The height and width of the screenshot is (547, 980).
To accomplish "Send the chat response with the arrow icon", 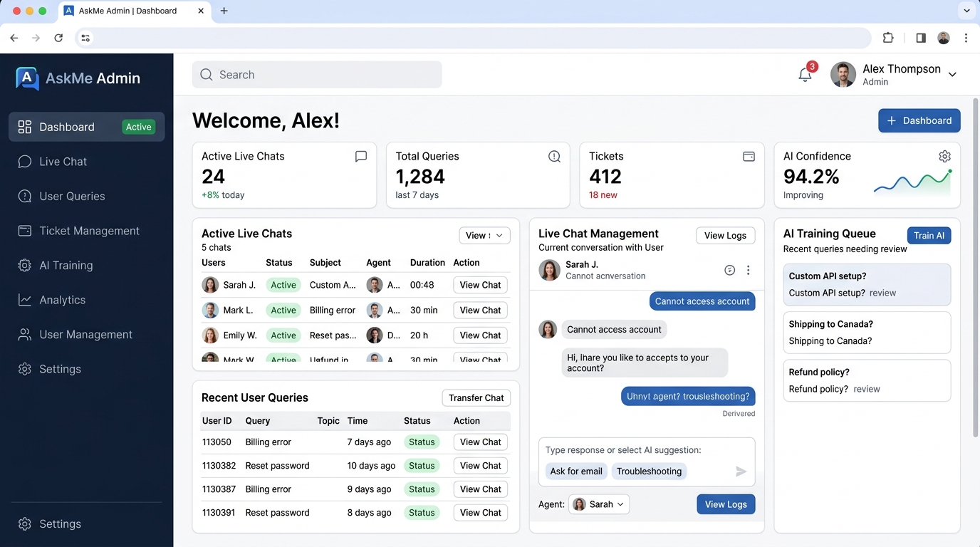I will 741,472.
